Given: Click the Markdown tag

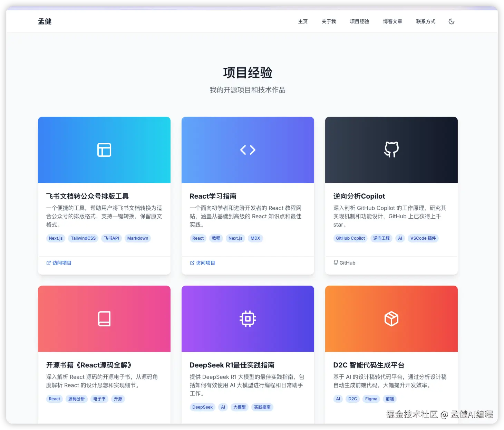Looking at the screenshot, I should point(138,238).
